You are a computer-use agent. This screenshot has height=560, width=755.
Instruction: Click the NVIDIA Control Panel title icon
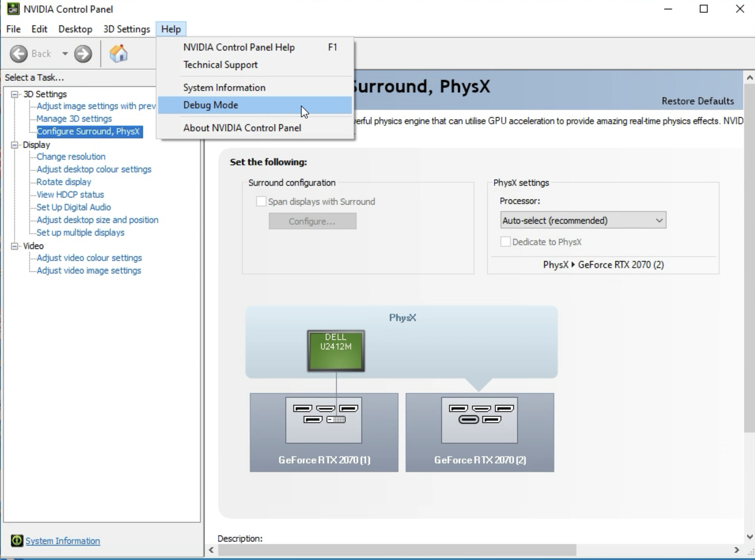click(x=13, y=9)
